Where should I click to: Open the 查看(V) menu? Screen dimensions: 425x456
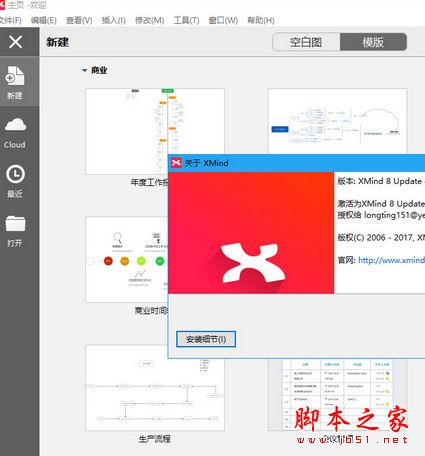(79, 20)
